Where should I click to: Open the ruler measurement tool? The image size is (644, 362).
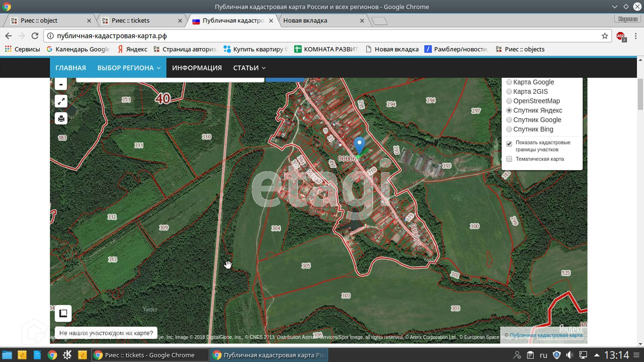63,313
